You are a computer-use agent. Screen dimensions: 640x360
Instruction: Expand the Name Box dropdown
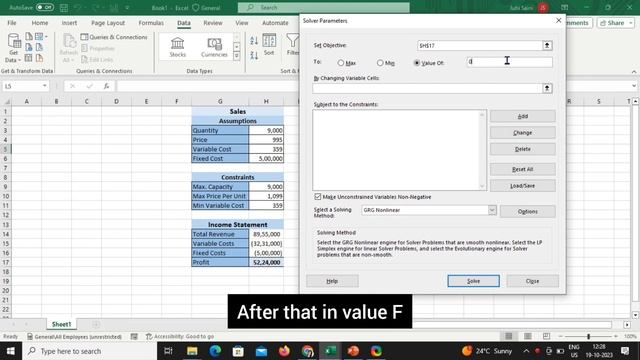click(x=44, y=86)
